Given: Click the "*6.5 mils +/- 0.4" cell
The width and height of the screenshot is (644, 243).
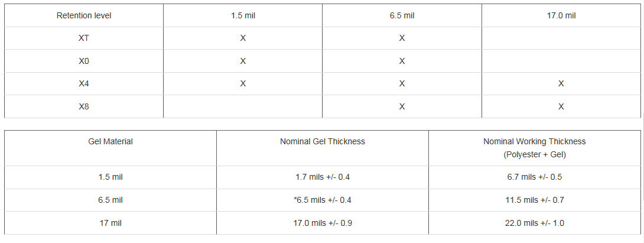Looking at the screenshot, I should (x=323, y=200).
